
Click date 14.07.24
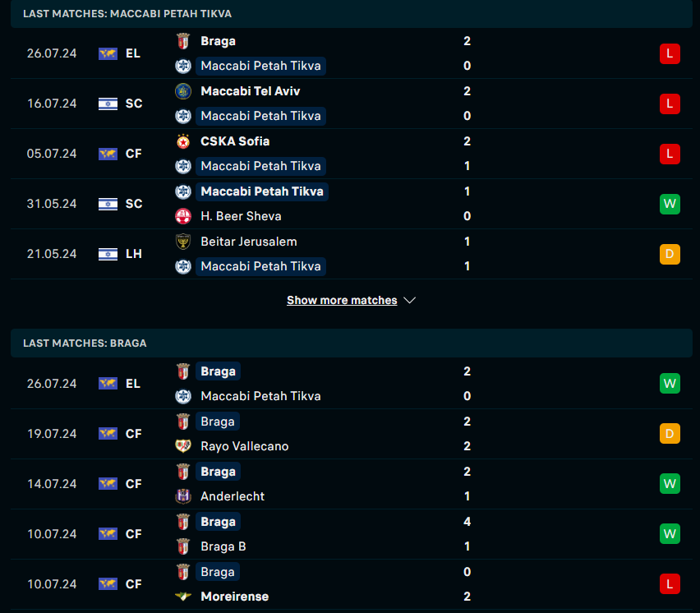coord(52,483)
